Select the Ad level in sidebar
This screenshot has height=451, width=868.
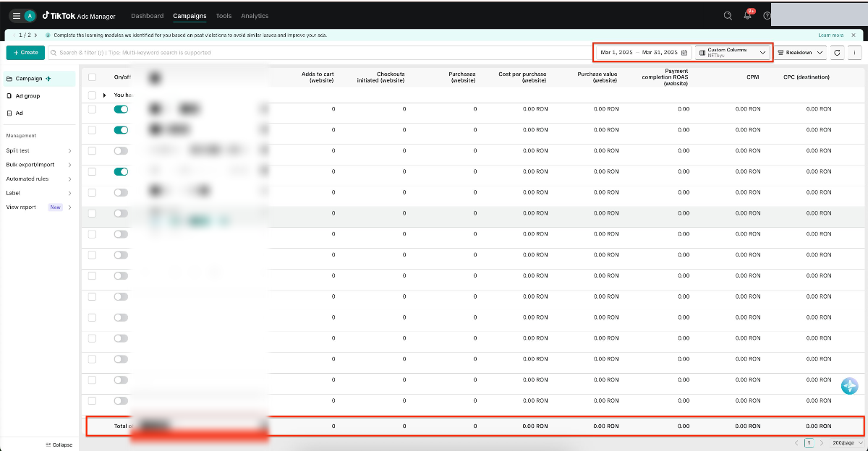pos(14,113)
